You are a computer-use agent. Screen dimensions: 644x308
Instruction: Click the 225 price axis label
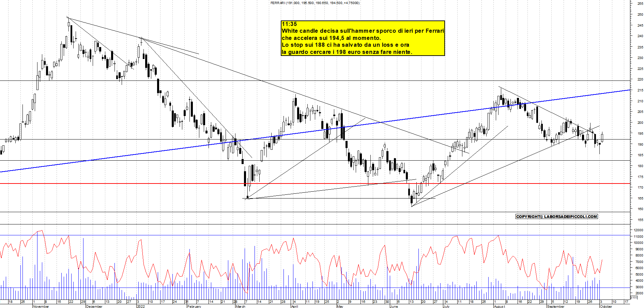(x=640, y=69)
